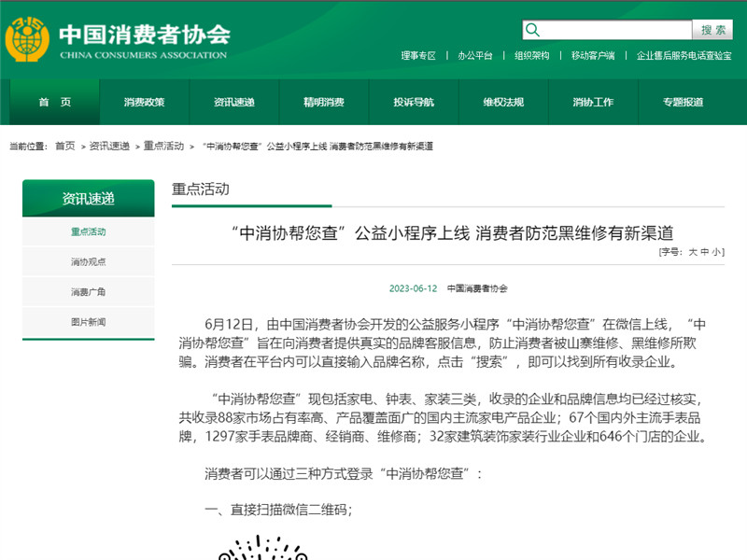Click the line 消费者可以通过三种方式登录
The height and width of the screenshot is (560, 747).
tap(344, 474)
